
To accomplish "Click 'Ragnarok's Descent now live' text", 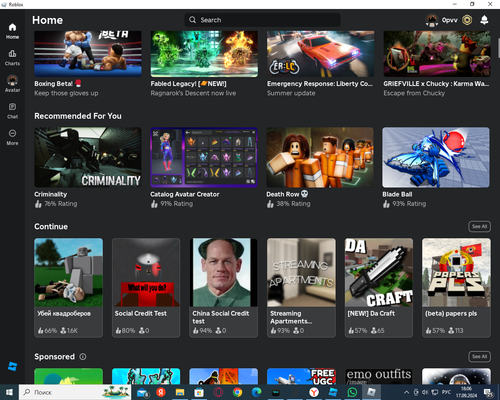I will (x=193, y=93).
